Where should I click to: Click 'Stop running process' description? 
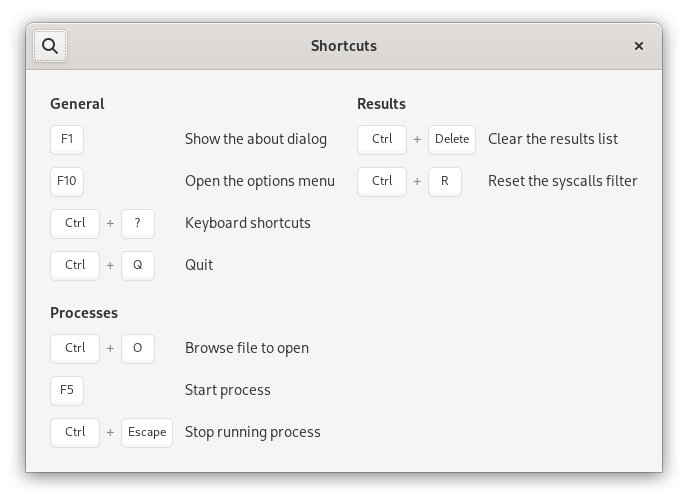pos(253,432)
